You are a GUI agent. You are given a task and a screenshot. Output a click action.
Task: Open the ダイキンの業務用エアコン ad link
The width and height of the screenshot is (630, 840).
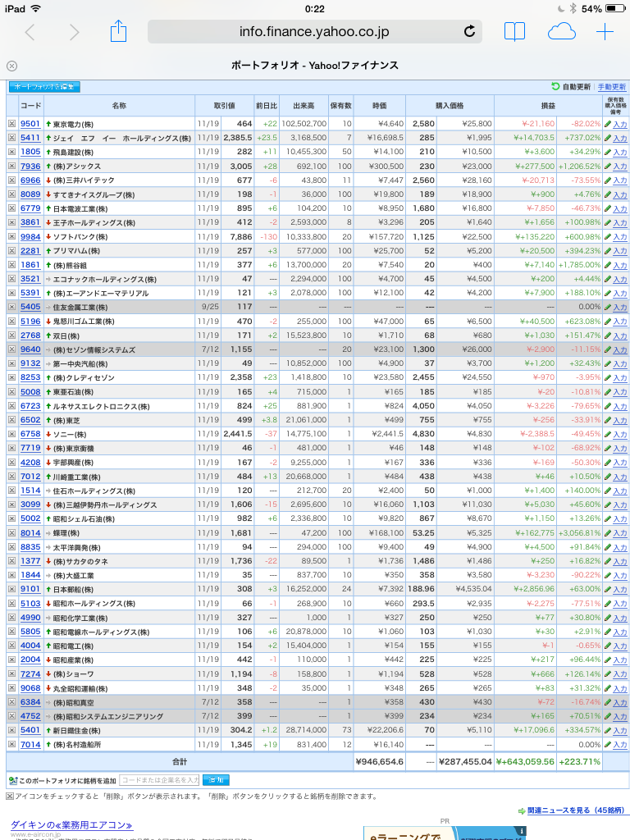71,825
